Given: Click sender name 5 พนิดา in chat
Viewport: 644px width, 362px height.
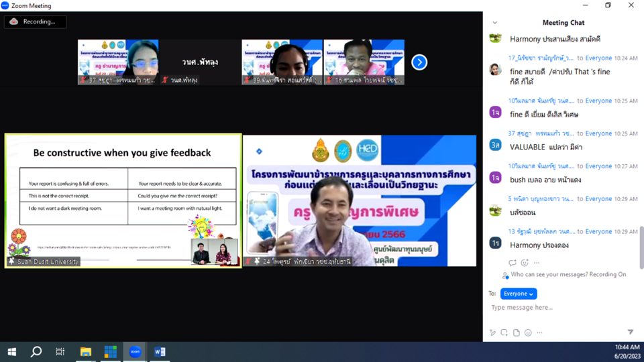Looking at the screenshot, I should [541, 198].
